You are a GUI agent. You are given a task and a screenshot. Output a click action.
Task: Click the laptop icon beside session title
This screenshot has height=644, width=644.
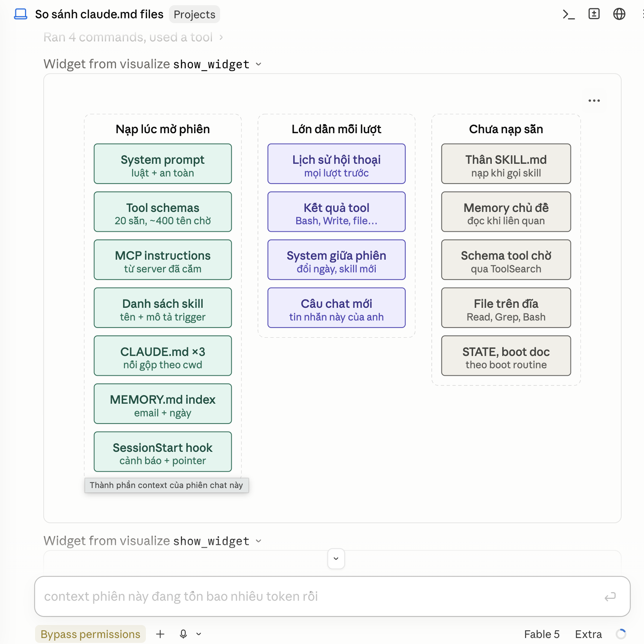[x=21, y=14]
